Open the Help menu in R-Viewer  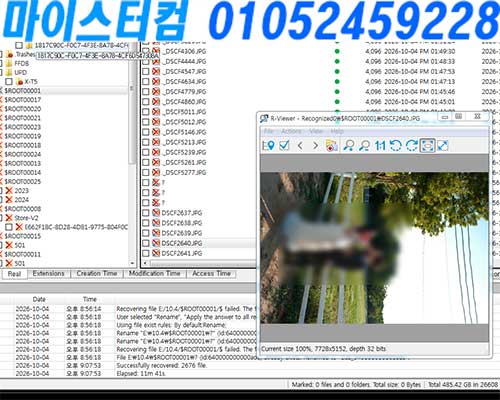click(x=337, y=131)
